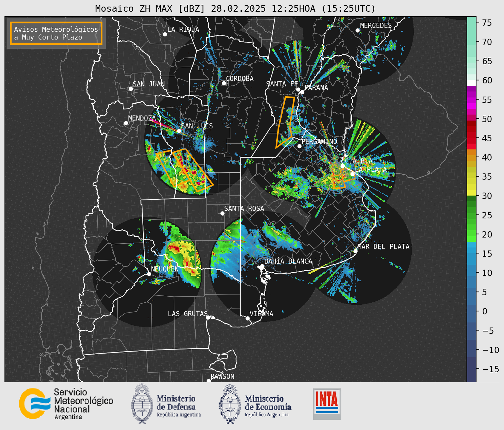Click the Ministerio de Defensa emblem
This screenshot has height=430, width=504.
[x=142, y=403]
